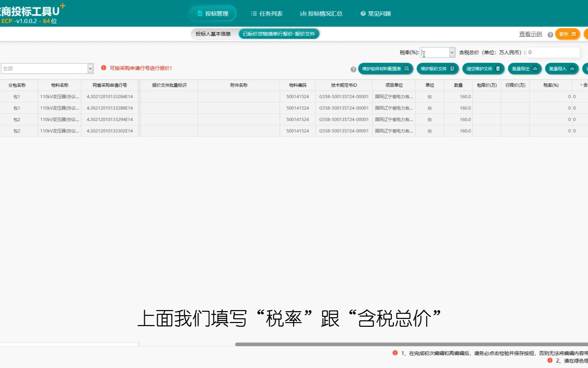Image resolution: width=588 pixels, height=368 pixels.
Task: Click 清空维护文件 button
Action: (x=483, y=69)
